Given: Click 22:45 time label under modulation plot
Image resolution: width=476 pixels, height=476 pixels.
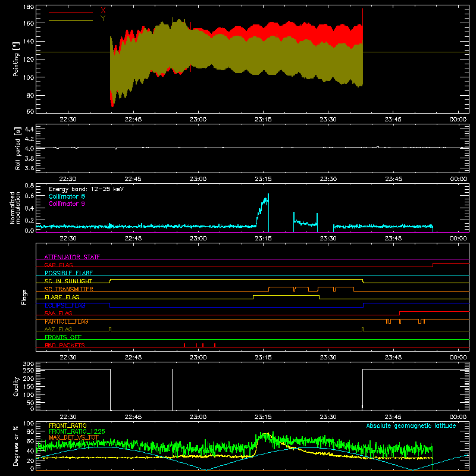Looking at the screenshot, I should (x=133, y=239).
